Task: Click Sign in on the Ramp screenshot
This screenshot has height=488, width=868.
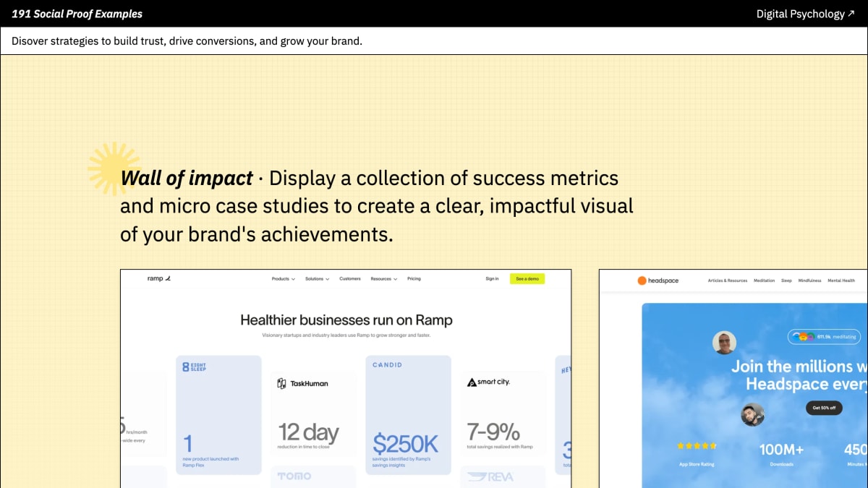Action: 492,278
